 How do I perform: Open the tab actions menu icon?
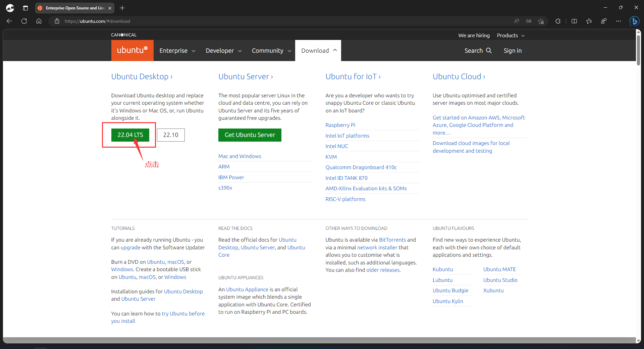[x=25, y=8]
